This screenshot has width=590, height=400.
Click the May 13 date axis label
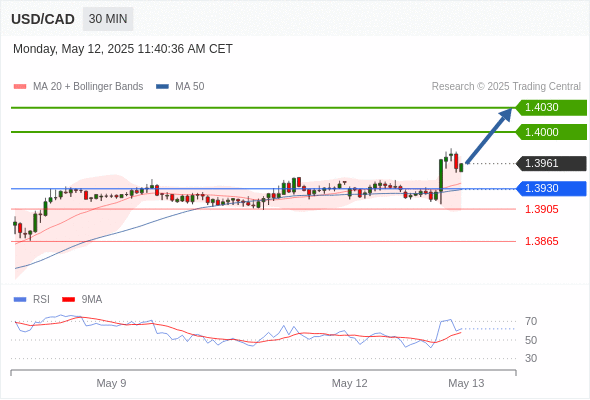click(x=466, y=383)
